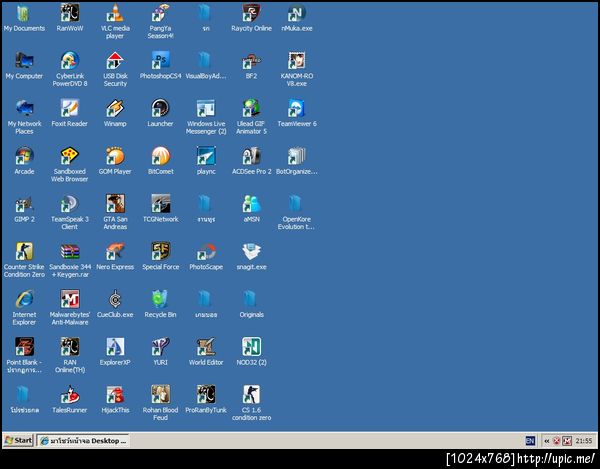
Task: Open Windows Live Messenger (2) shortcut
Action: [206, 117]
